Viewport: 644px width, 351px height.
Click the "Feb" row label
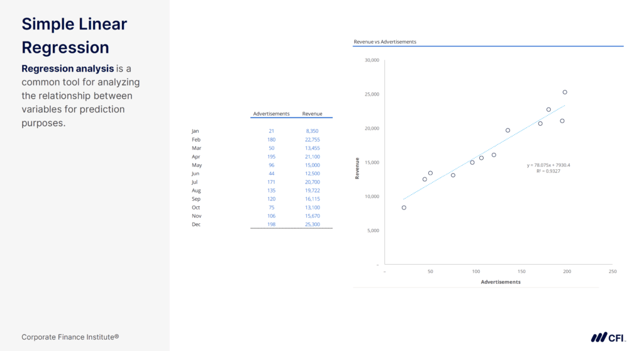[x=196, y=140]
